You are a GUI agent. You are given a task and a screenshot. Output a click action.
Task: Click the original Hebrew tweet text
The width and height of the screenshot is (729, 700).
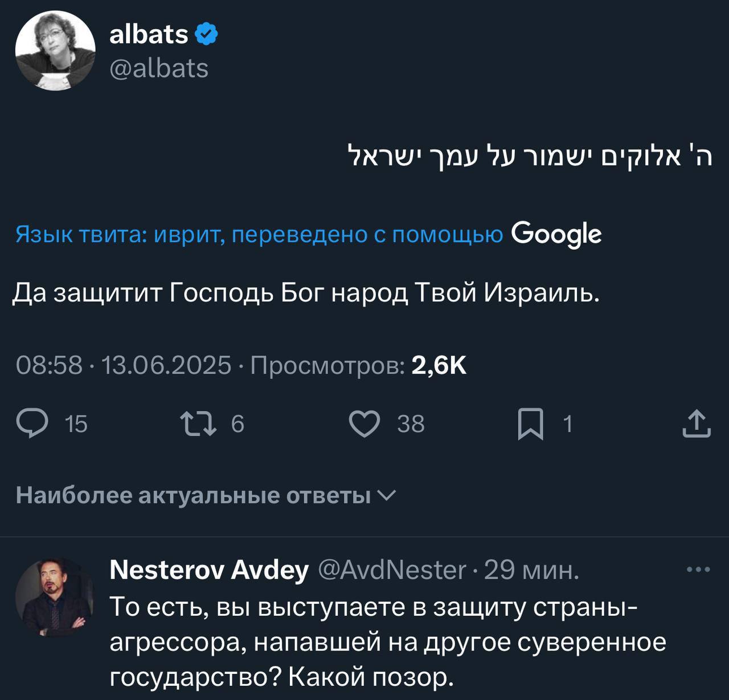530,157
